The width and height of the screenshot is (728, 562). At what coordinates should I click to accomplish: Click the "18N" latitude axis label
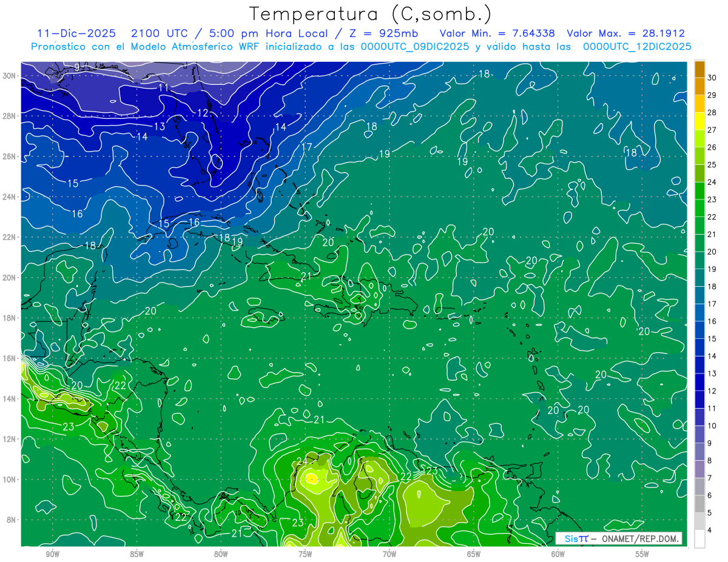(10, 318)
